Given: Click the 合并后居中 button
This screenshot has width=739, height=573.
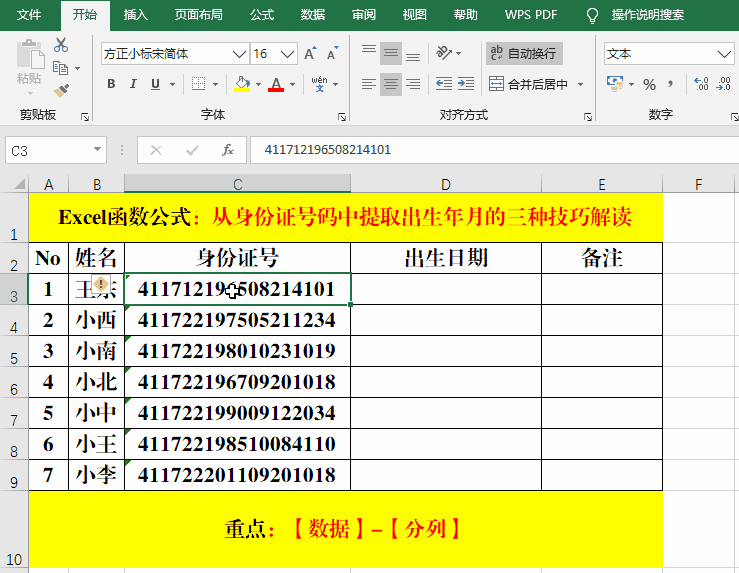Looking at the screenshot, I should tap(528, 84).
